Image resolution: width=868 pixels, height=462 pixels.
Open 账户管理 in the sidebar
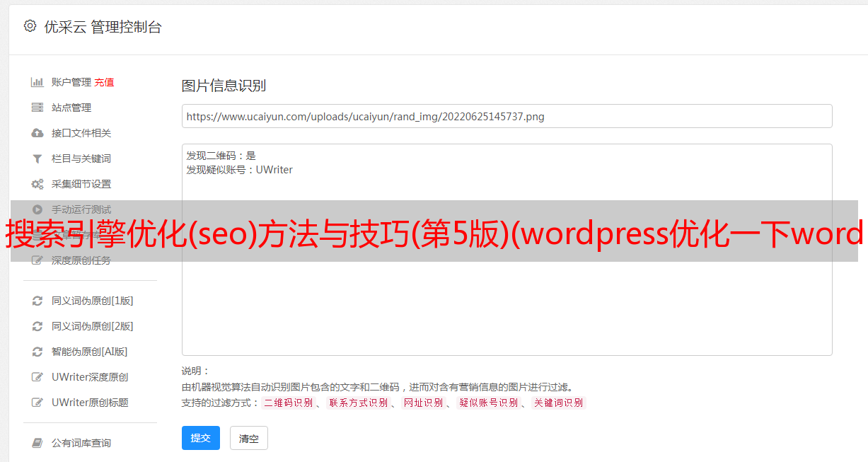[x=71, y=82]
